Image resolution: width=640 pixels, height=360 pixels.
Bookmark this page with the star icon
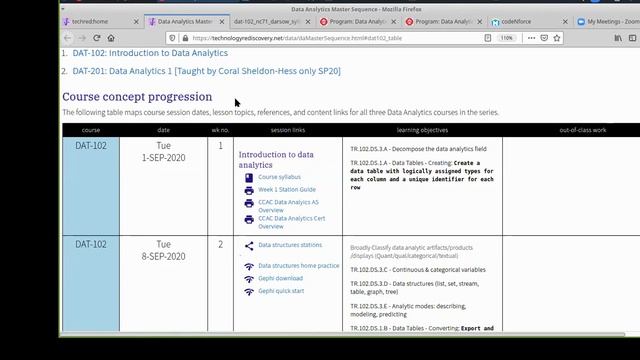click(x=557, y=38)
